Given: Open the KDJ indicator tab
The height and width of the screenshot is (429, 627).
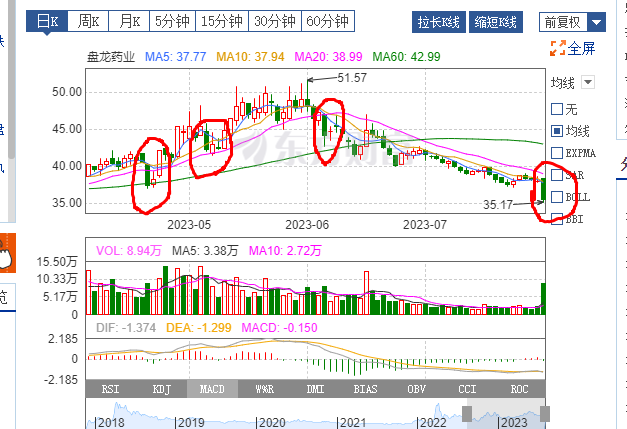Looking at the screenshot, I should 162,389.
